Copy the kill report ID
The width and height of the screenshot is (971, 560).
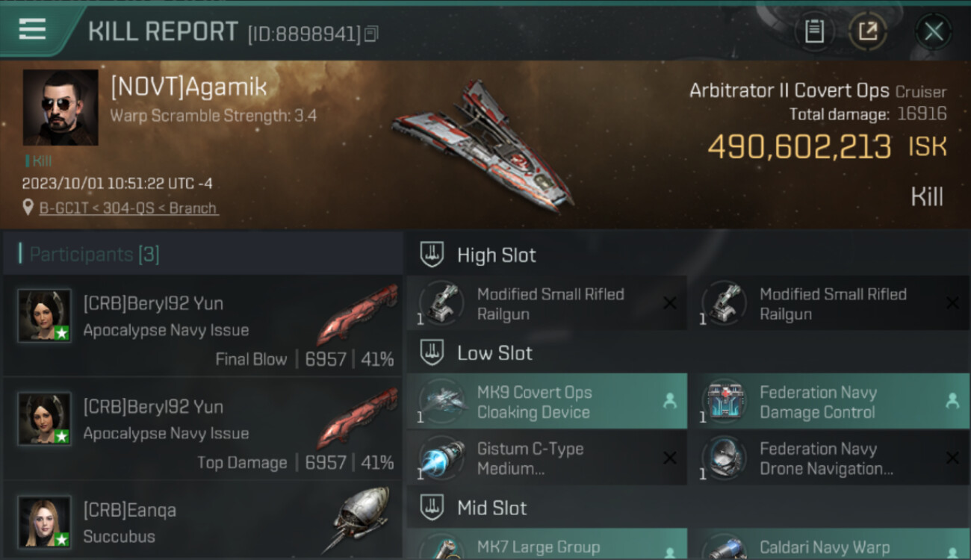pyautogui.click(x=372, y=34)
